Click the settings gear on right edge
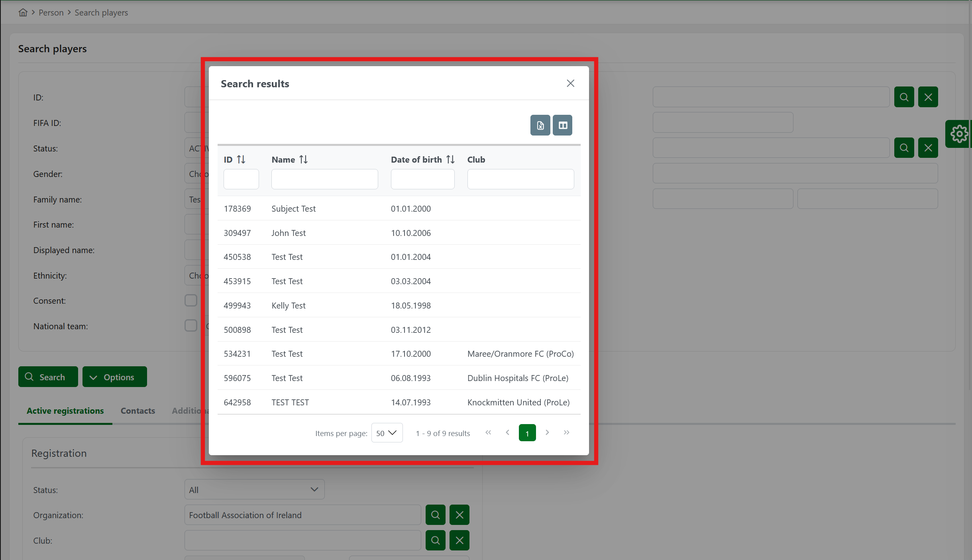Viewport: 972px width, 560px height. pyautogui.click(x=958, y=134)
